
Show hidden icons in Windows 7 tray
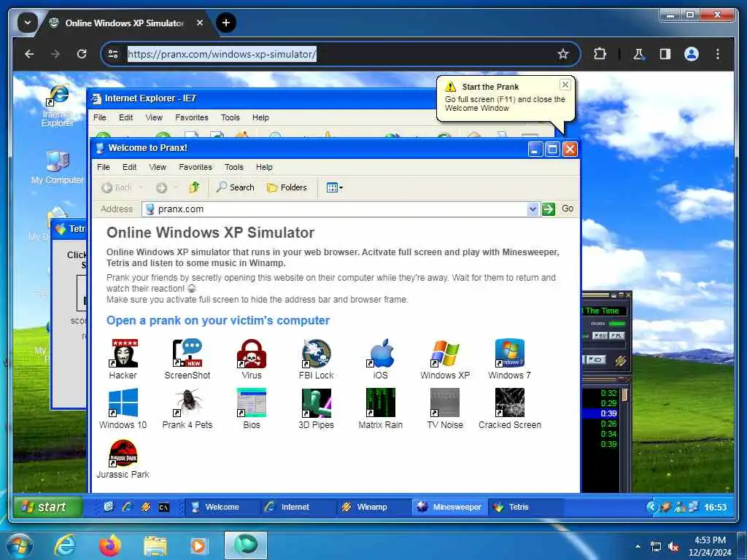pyautogui.click(x=638, y=547)
